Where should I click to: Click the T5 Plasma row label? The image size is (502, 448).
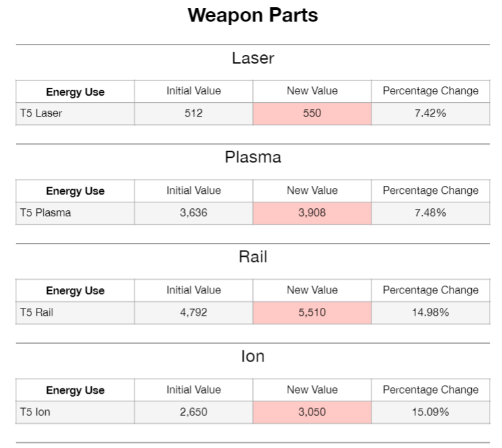coord(45,213)
